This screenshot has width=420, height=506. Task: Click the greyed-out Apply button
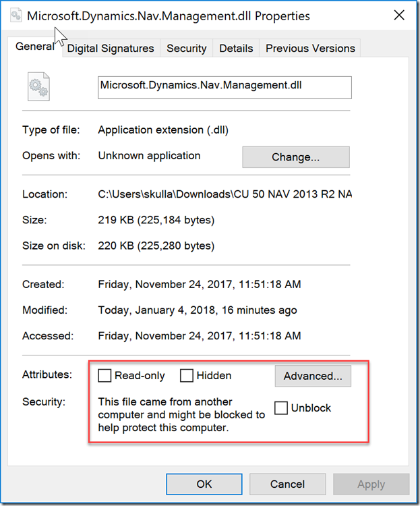[x=371, y=484]
